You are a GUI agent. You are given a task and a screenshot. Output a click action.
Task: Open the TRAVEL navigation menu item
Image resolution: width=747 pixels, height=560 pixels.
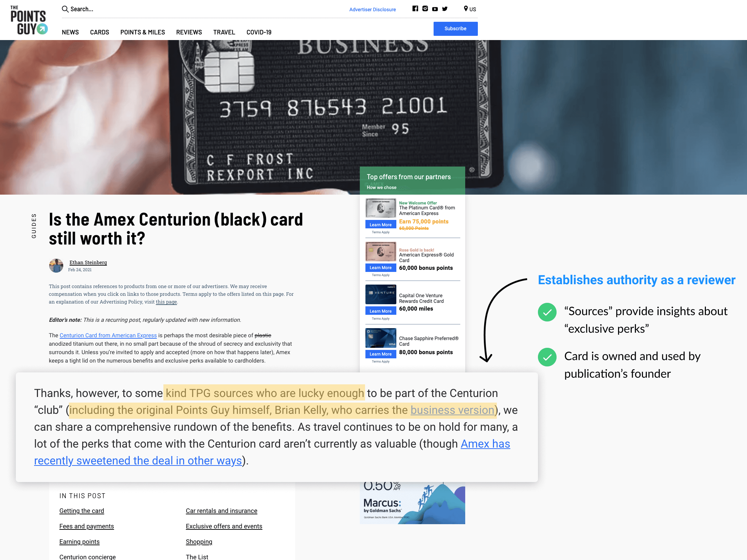[x=223, y=32]
